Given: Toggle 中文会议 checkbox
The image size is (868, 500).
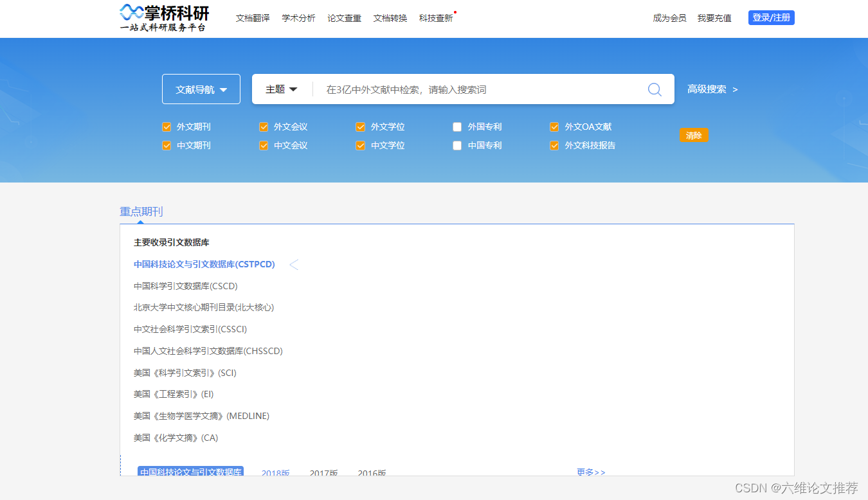Looking at the screenshot, I should (264, 146).
